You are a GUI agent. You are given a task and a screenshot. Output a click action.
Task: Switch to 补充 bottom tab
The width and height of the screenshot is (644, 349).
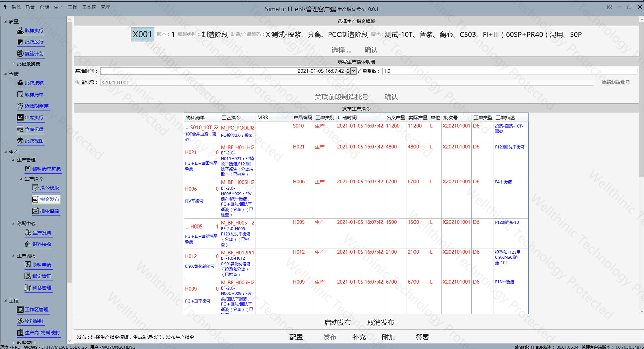(x=359, y=337)
